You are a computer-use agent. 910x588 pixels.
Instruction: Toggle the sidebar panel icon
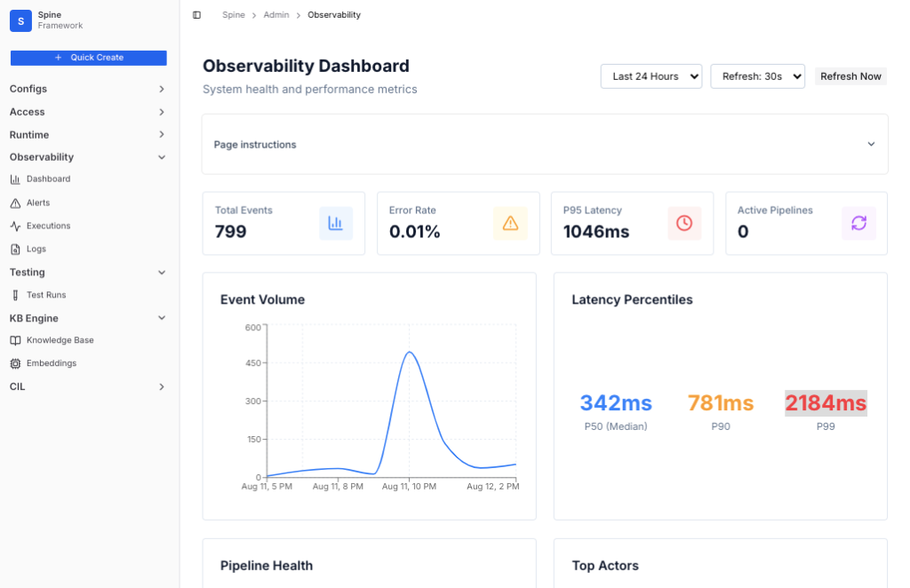pos(196,15)
